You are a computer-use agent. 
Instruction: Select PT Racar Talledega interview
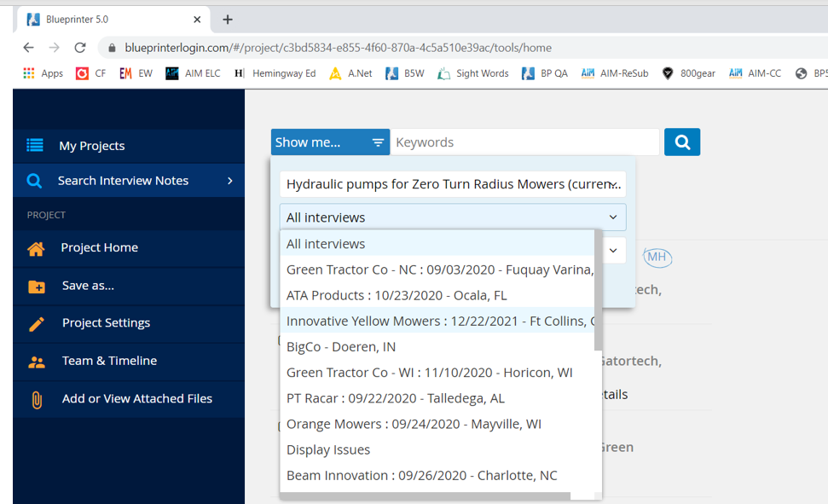[x=437, y=398]
